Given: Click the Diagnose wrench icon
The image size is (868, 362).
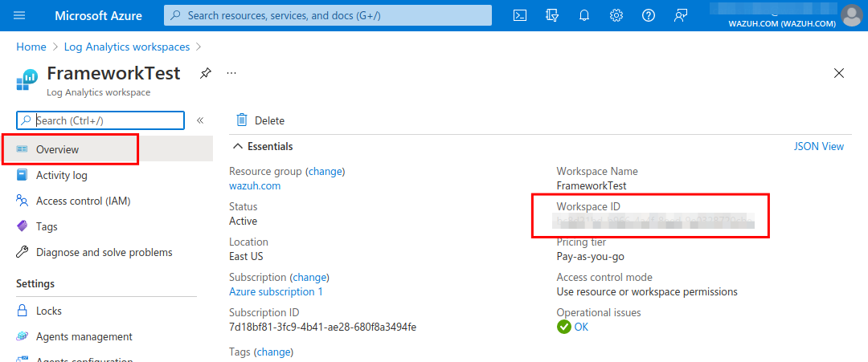Looking at the screenshot, I should (22, 252).
